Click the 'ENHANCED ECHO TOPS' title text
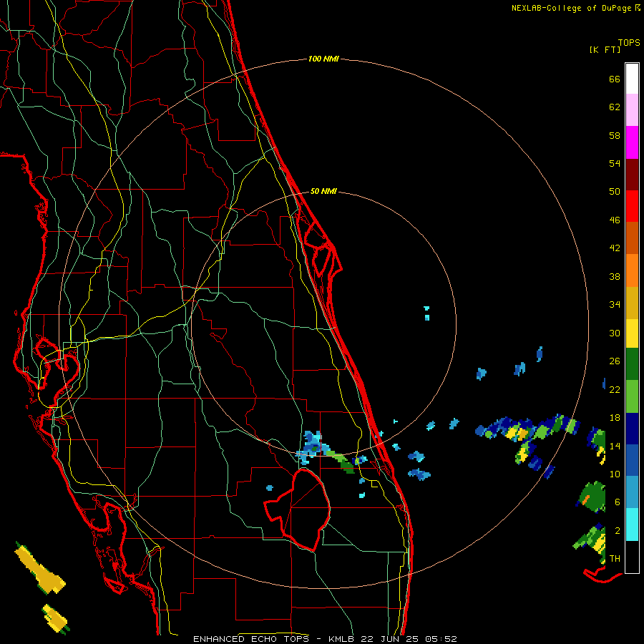 (251, 639)
